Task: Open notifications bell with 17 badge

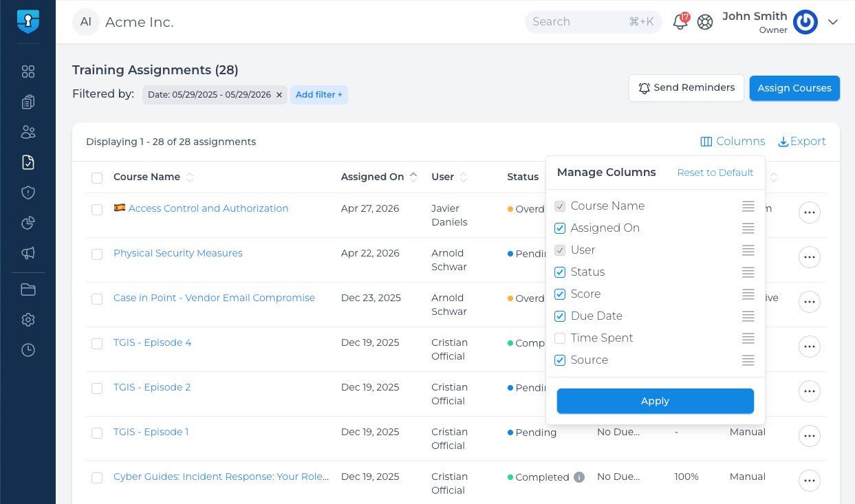Action: pyautogui.click(x=680, y=21)
